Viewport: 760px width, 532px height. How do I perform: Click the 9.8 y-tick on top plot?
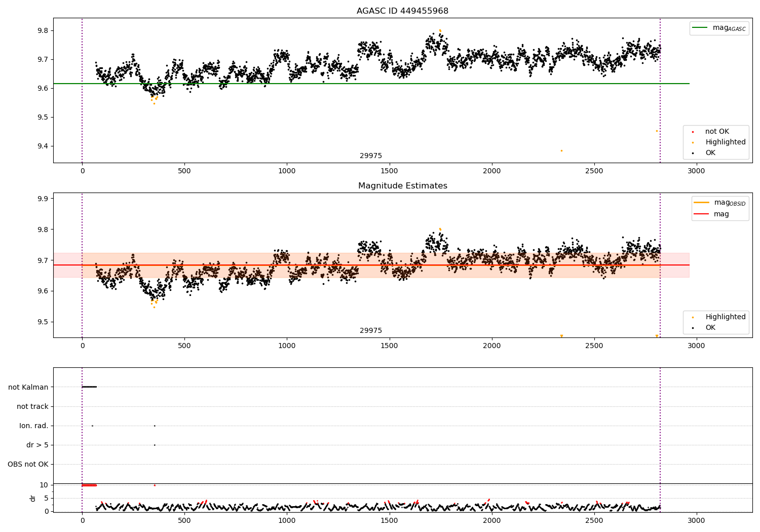pyautogui.click(x=43, y=31)
